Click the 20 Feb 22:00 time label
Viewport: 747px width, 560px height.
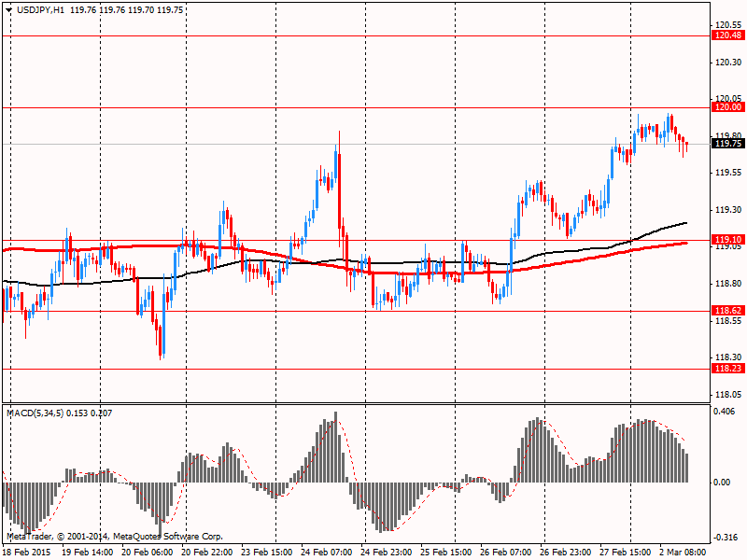(206, 553)
